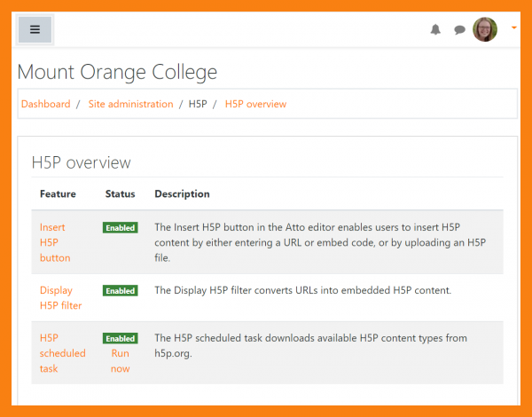Open the hamburger side navigation menu
This screenshot has height=417, width=532.
35,29
